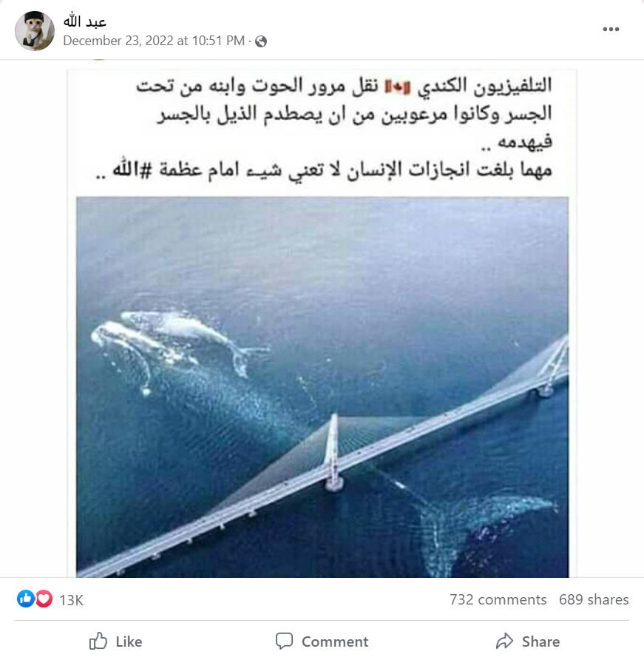
Task: Click the central bridge tower in the photo
Action: tap(333, 453)
